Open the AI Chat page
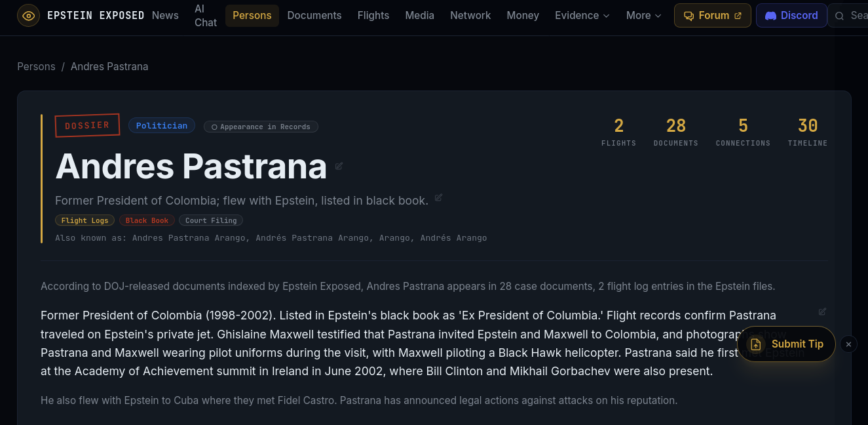This screenshot has width=868, height=425. click(x=205, y=16)
